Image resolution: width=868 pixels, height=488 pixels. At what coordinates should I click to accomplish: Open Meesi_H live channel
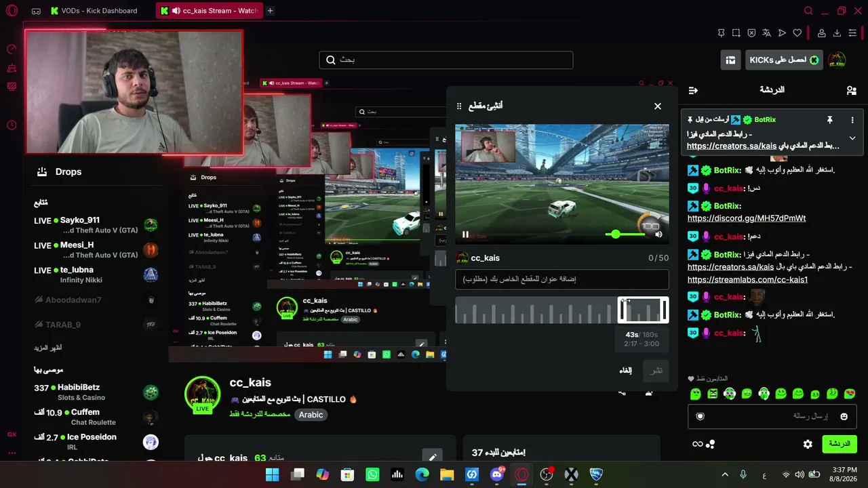point(96,250)
